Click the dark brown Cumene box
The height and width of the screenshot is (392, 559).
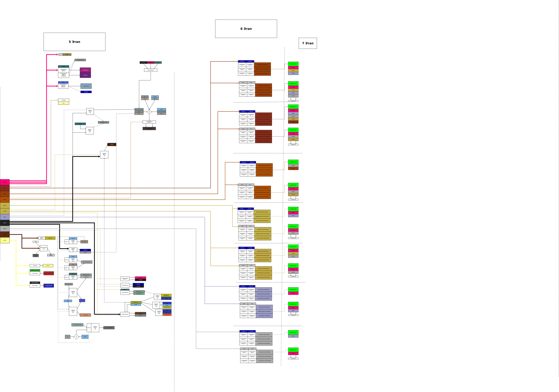[112, 145]
